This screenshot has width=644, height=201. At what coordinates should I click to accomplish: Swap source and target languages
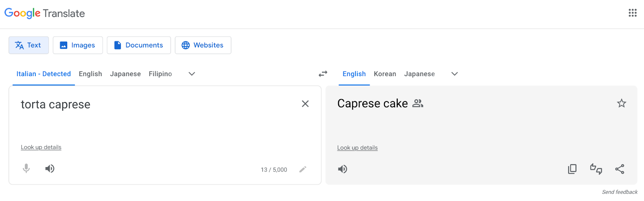coord(323,74)
